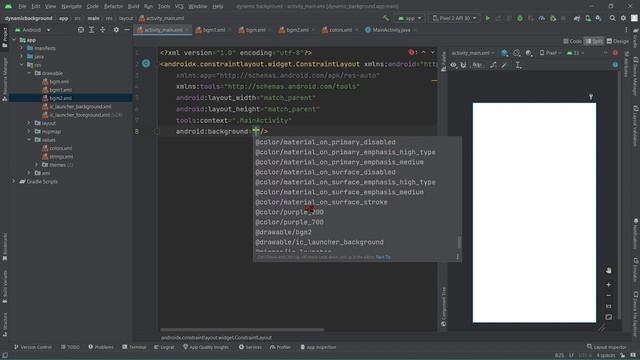Open the SDK Manager toolbar icon
Viewport: 640px width, 360px height.
coord(598,18)
